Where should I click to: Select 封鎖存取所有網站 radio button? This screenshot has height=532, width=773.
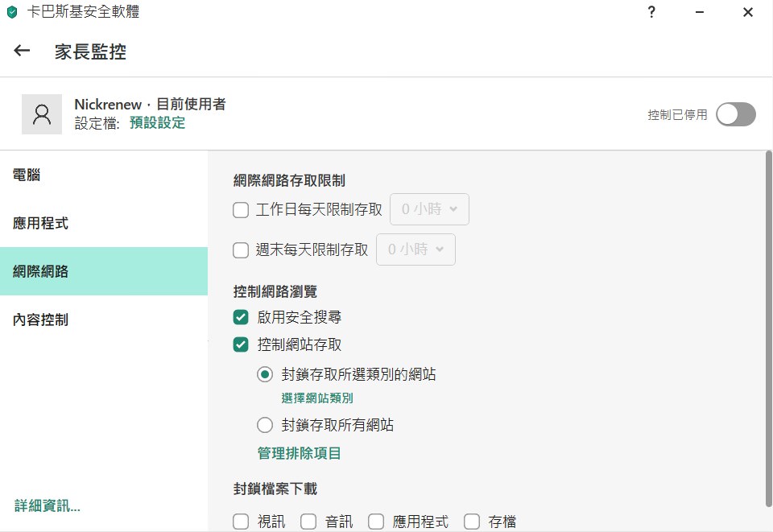[265, 425]
